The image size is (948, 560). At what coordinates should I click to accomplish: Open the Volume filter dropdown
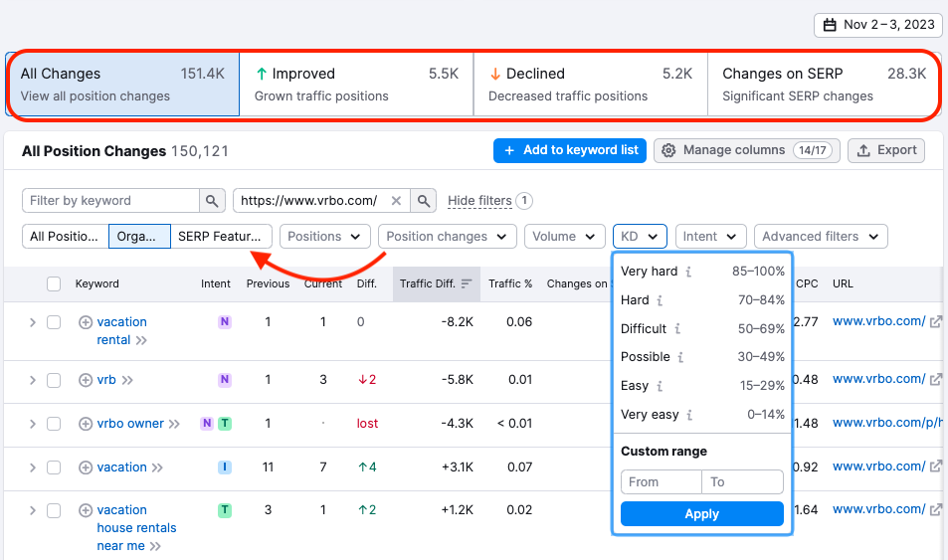coord(564,237)
